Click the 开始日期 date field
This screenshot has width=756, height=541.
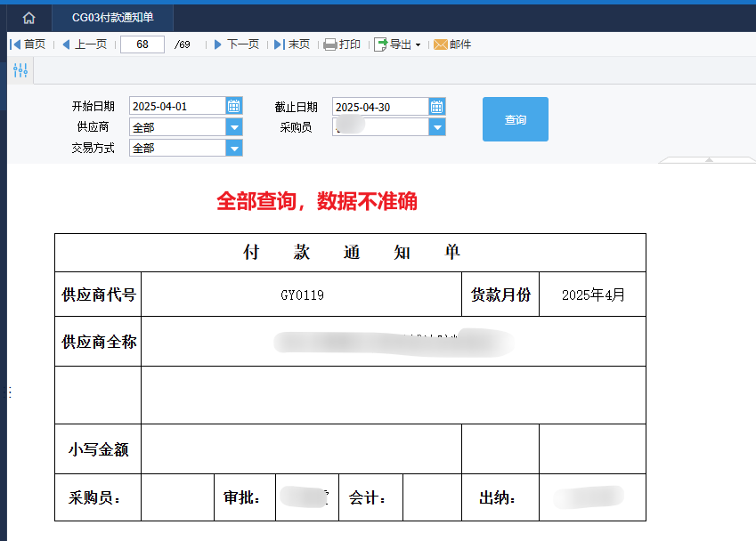pyautogui.click(x=177, y=106)
